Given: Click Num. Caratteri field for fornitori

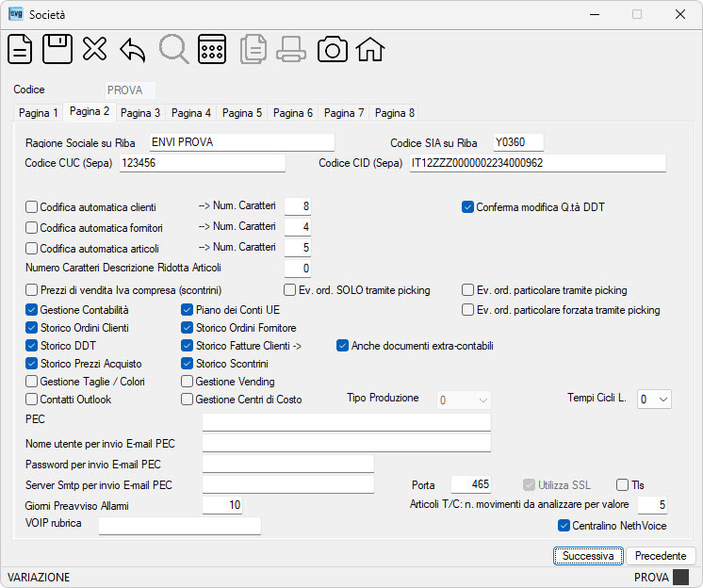Looking at the screenshot, I should [x=298, y=227].
